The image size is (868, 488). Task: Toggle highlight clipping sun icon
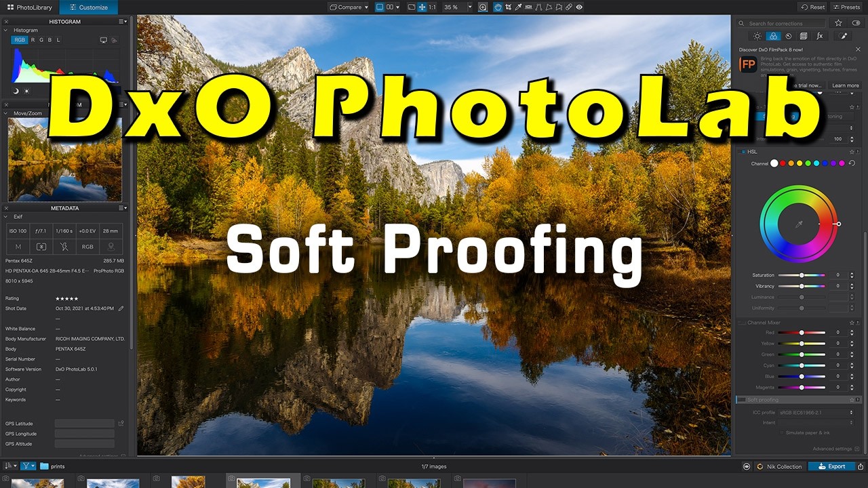27,91
